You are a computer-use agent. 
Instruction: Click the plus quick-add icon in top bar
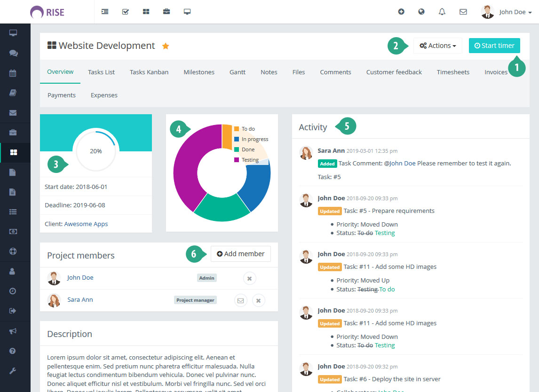[401, 12]
